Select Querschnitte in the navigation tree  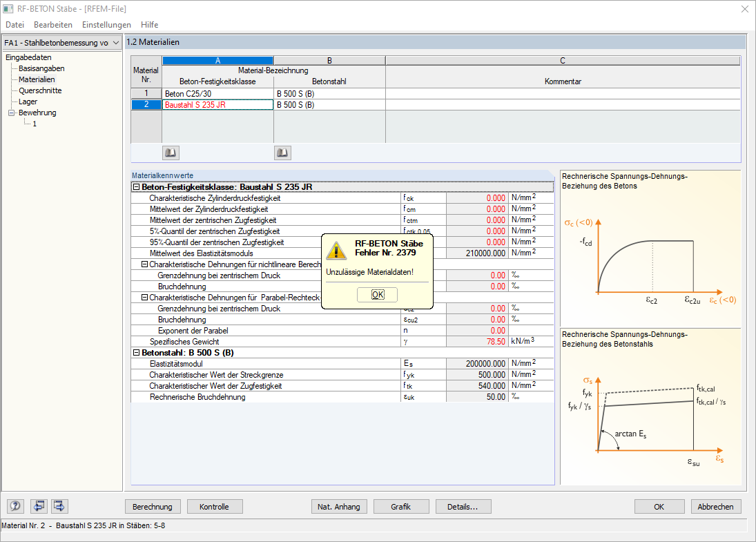(x=40, y=90)
